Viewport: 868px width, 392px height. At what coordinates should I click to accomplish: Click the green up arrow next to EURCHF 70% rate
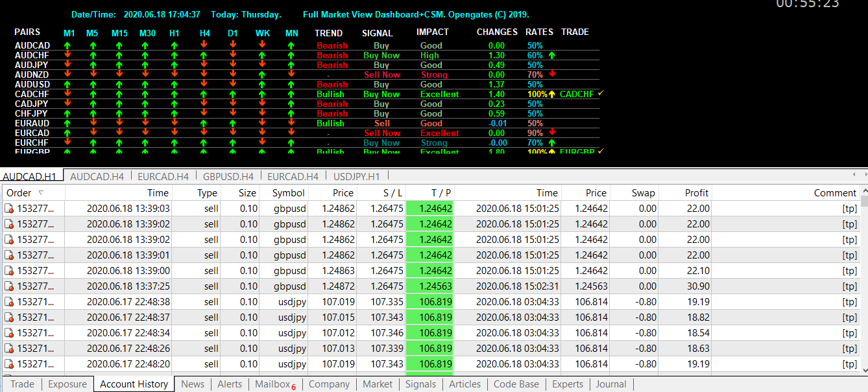click(552, 143)
